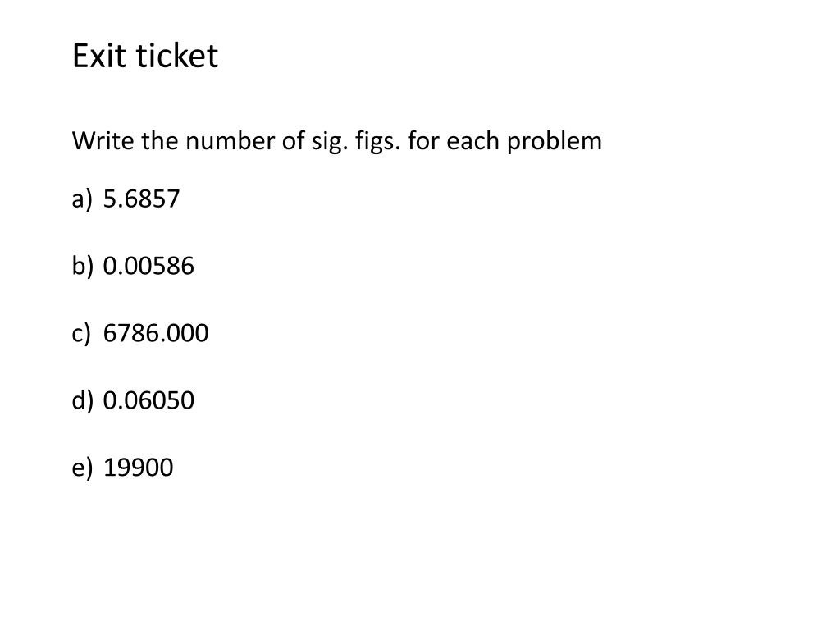Viewport: 840px width, 630px height.
Task: Click the list marker "d)"
Action: (81, 401)
